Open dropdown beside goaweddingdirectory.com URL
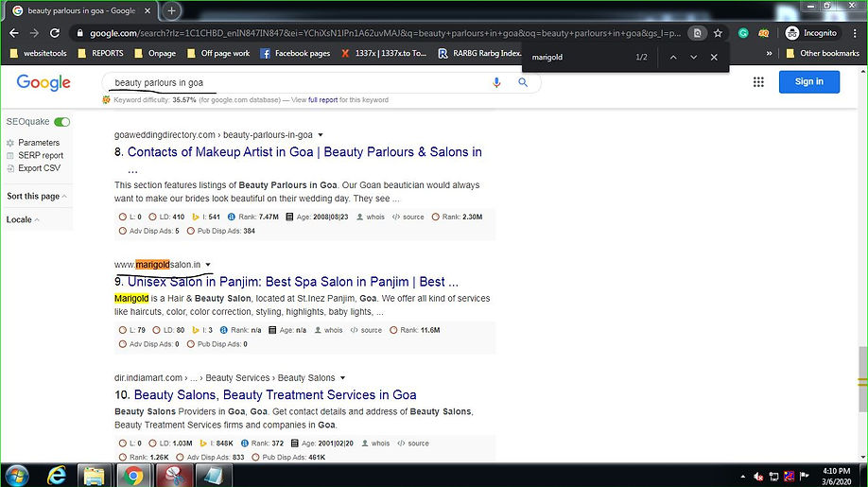868x487 pixels. (320, 135)
